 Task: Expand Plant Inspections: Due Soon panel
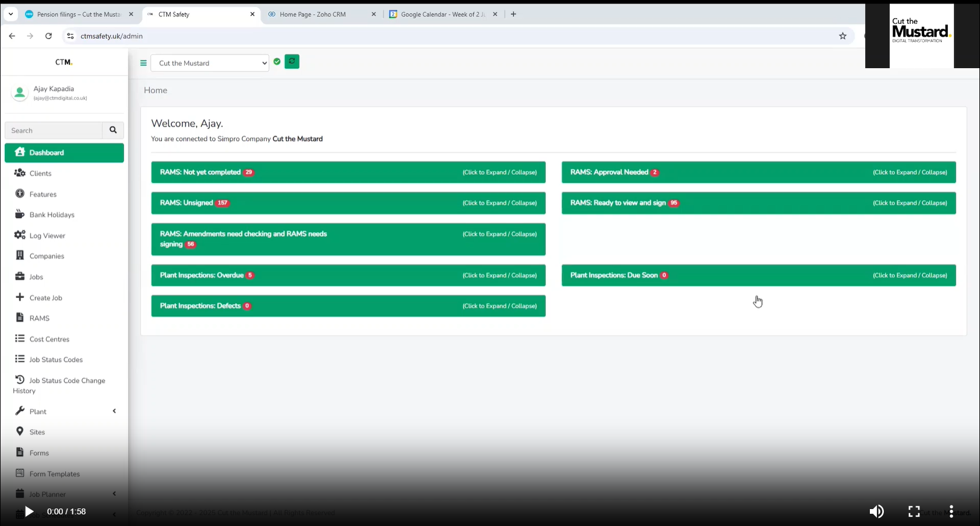pos(759,275)
